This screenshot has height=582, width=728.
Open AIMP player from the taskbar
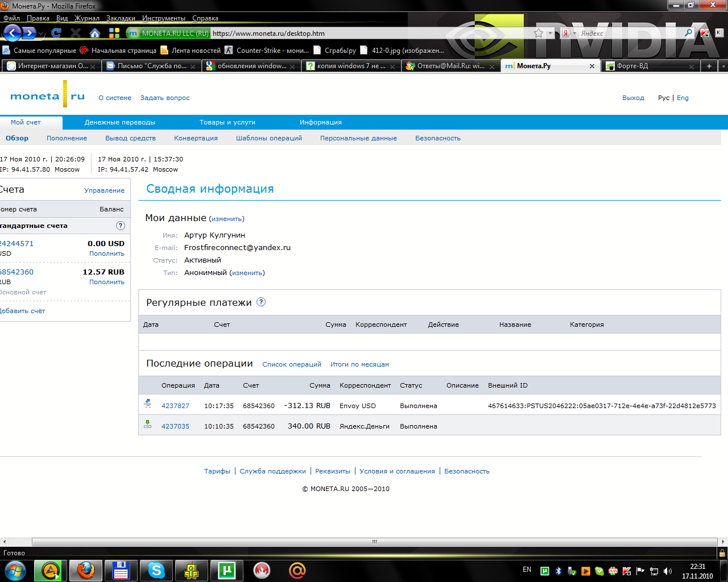click(51, 570)
